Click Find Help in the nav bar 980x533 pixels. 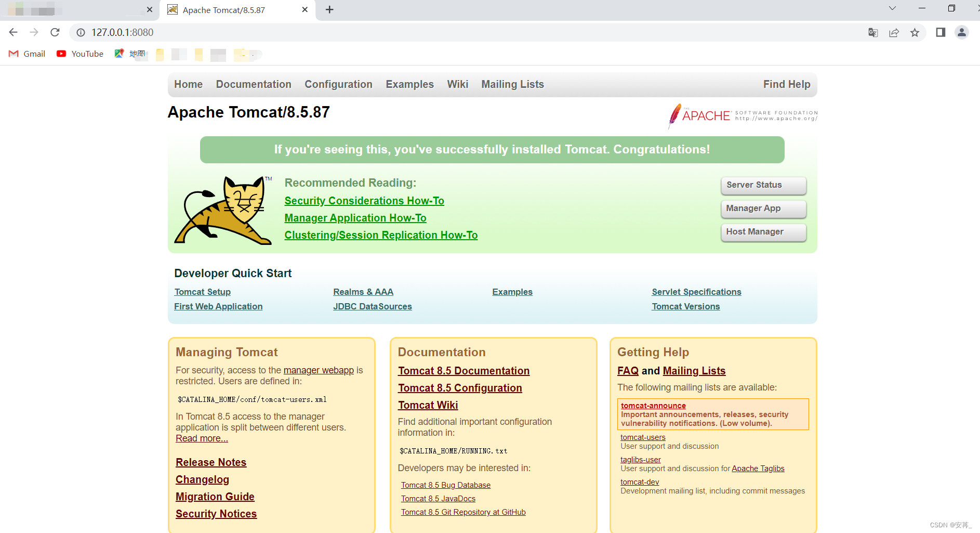787,84
